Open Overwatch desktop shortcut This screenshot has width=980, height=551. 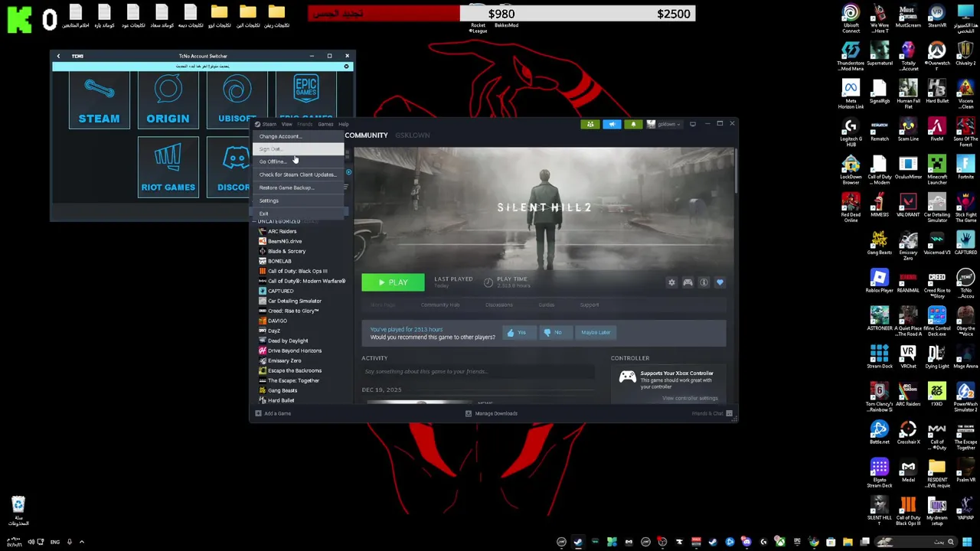click(x=937, y=56)
